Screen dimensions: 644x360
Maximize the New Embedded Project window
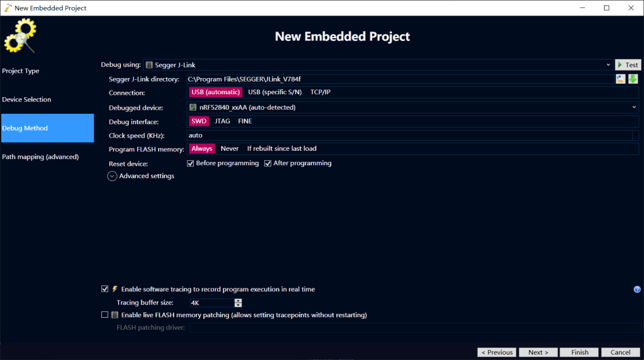(x=606, y=8)
